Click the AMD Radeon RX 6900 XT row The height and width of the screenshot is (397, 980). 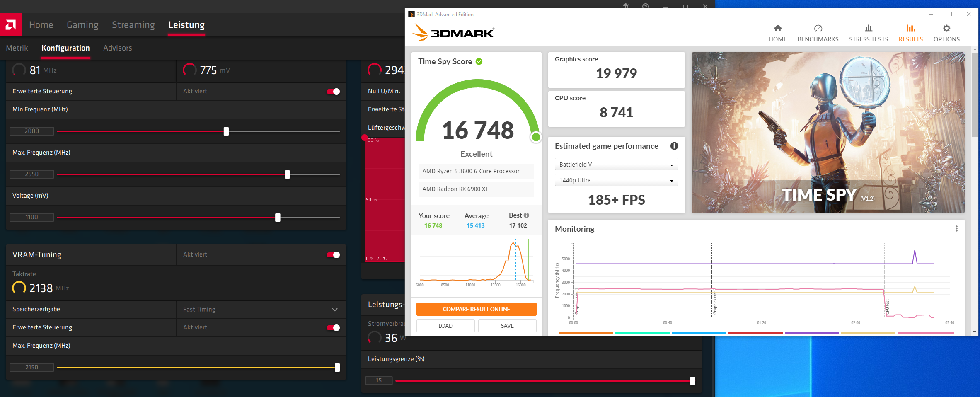point(476,189)
